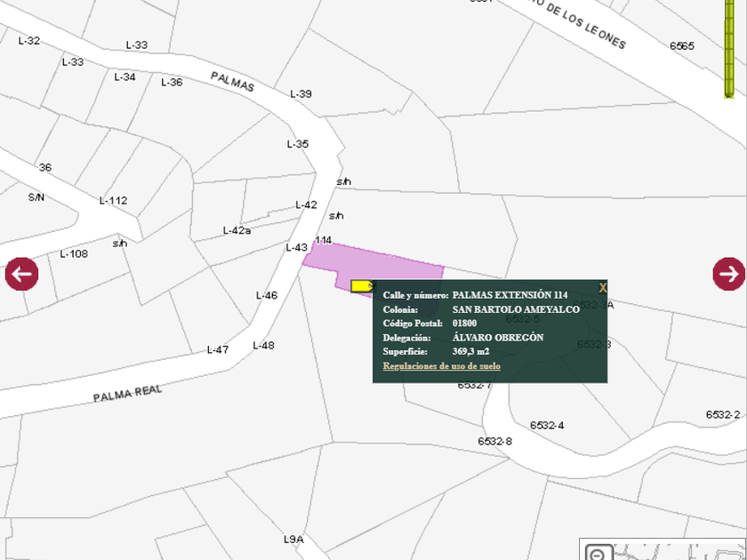Click the yellow parcel tag marker
This screenshot has height=560, width=747.
(362, 285)
